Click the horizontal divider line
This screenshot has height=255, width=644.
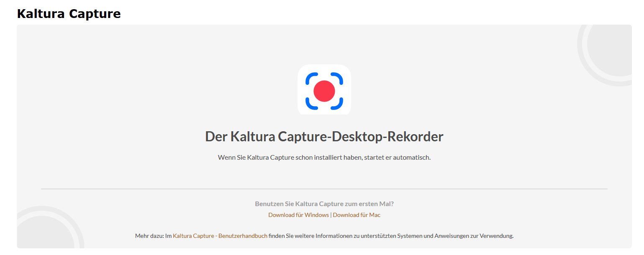pyautogui.click(x=324, y=189)
